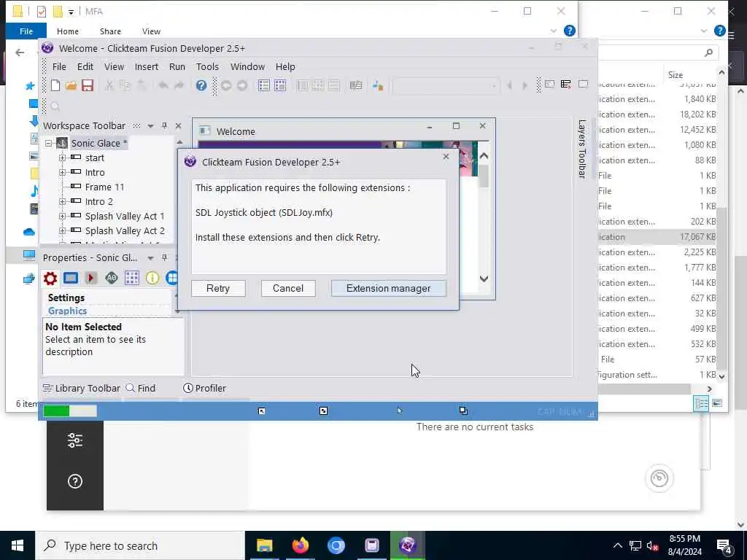
Task: Open the File tab in MFA Explorer window
Action: (26, 31)
